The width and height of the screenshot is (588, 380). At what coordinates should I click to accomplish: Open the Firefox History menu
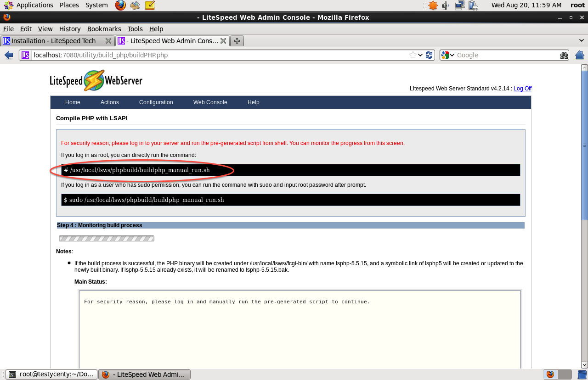pyautogui.click(x=70, y=29)
